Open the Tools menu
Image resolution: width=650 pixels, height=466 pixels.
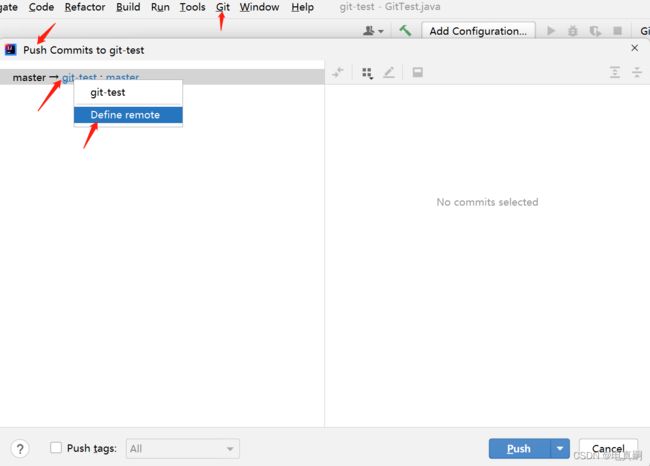[x=192, y=7]
